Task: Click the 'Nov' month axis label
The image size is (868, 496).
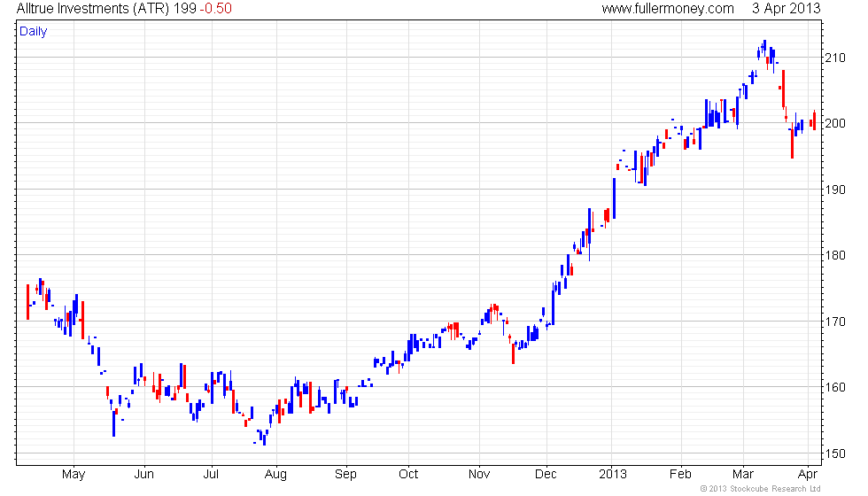Action: coord(479,475)
